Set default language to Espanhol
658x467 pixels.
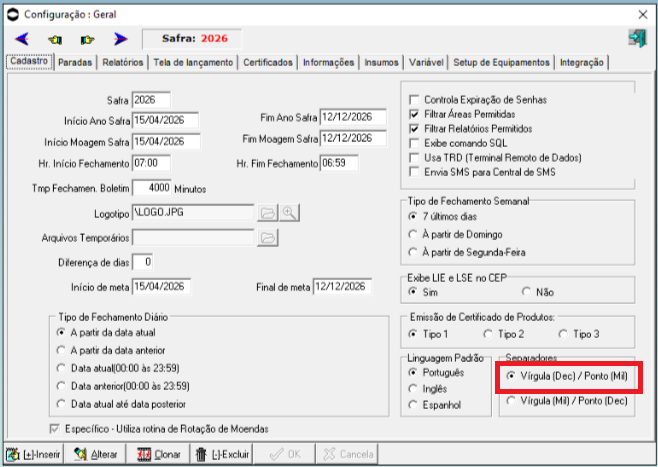(x=413, y=405)
